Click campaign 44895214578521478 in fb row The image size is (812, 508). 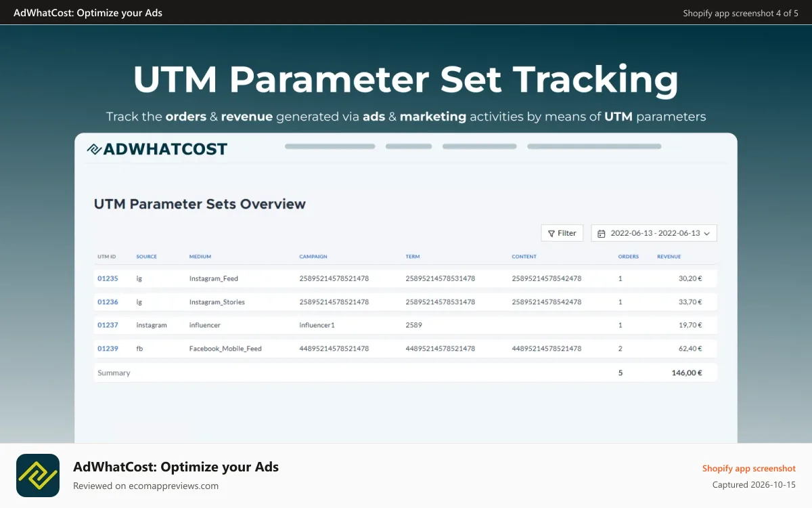tap(334, 349)
